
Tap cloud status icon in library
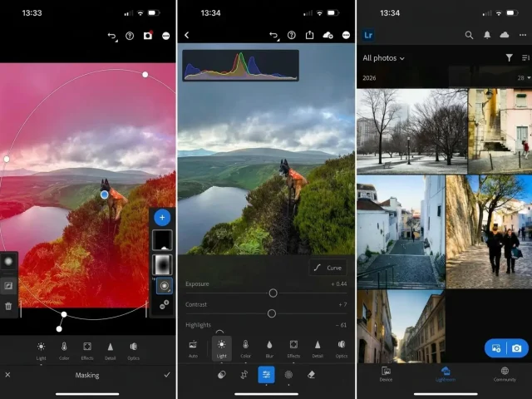coord(505,35)
